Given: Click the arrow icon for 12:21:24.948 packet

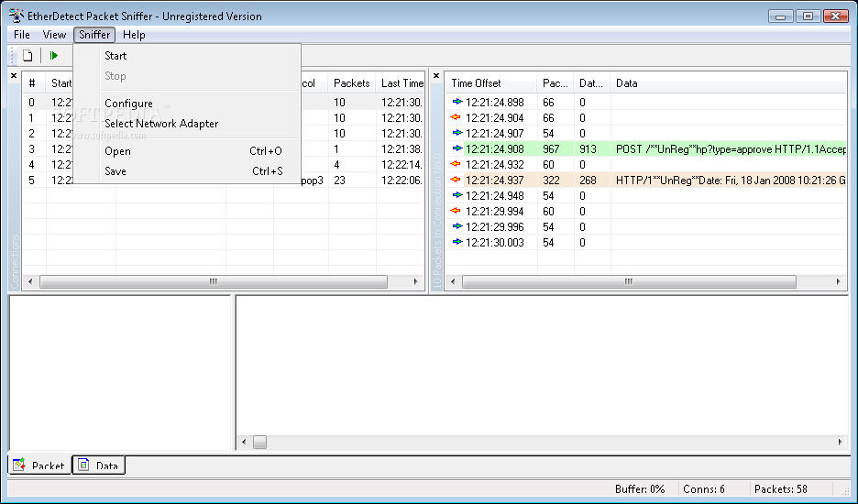Looking at the screenshot, I should click(x=456, y=195).
